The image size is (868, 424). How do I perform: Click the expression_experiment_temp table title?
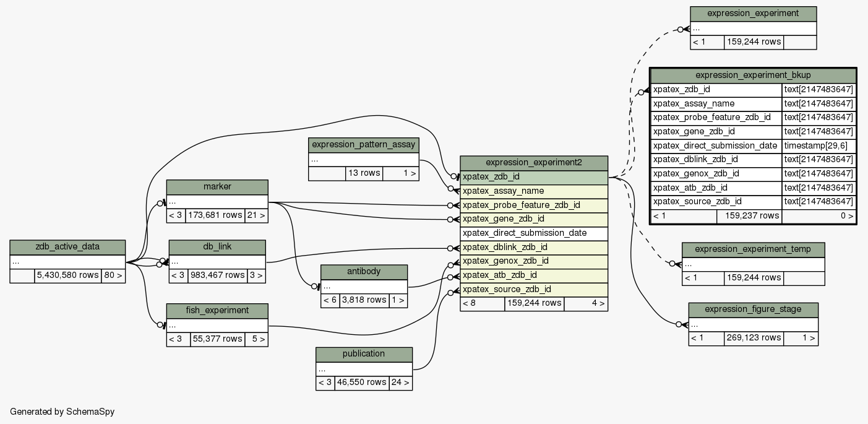pos(753,249)
